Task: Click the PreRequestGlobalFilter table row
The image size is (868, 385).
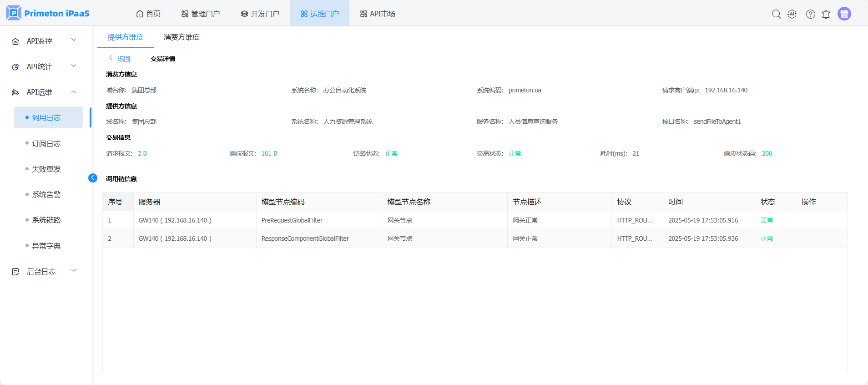Action: [x=292, y=220]
